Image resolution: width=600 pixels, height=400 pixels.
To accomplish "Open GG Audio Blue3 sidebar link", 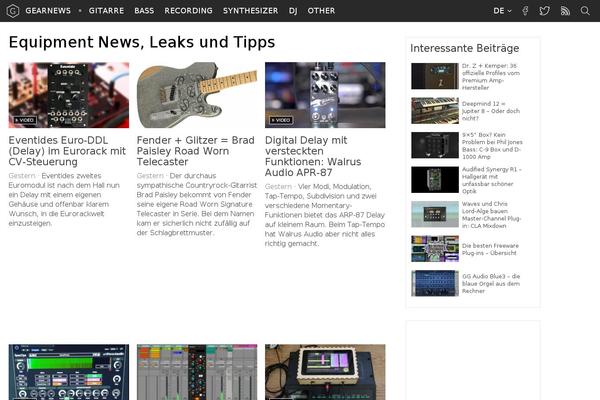I will click(x=491, y=284).
